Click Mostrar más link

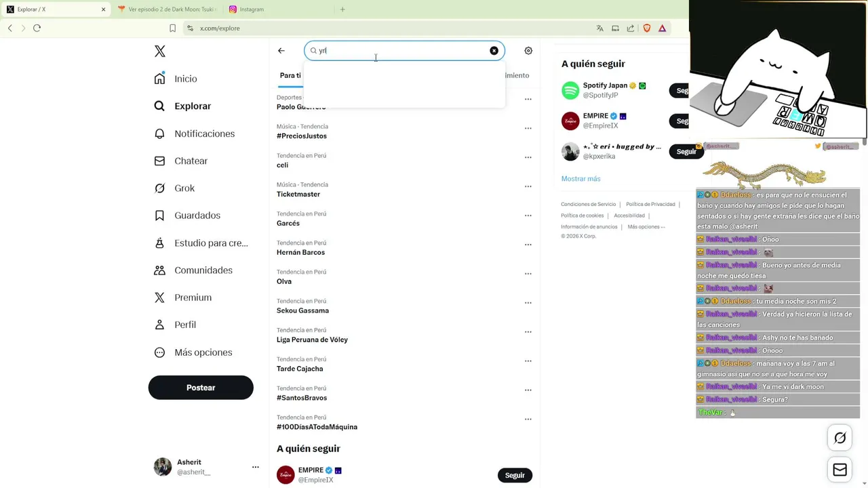pyautogui.click(x=580, y=179)
